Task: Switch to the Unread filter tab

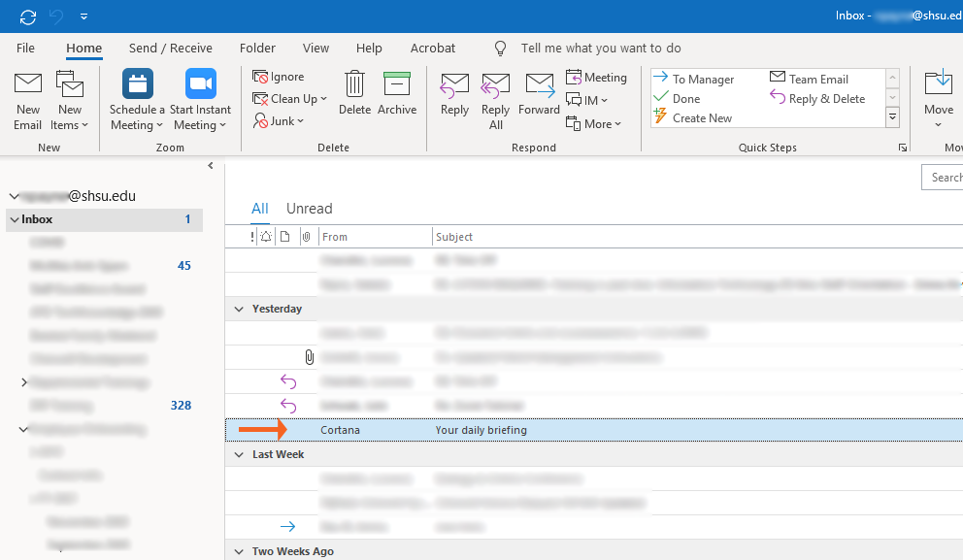Action: click(309, 209)
